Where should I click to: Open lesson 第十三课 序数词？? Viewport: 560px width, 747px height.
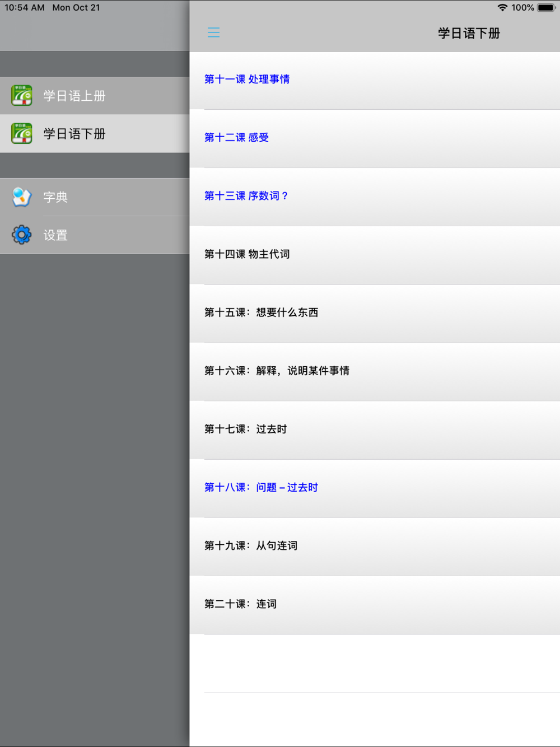click(375, 197)
